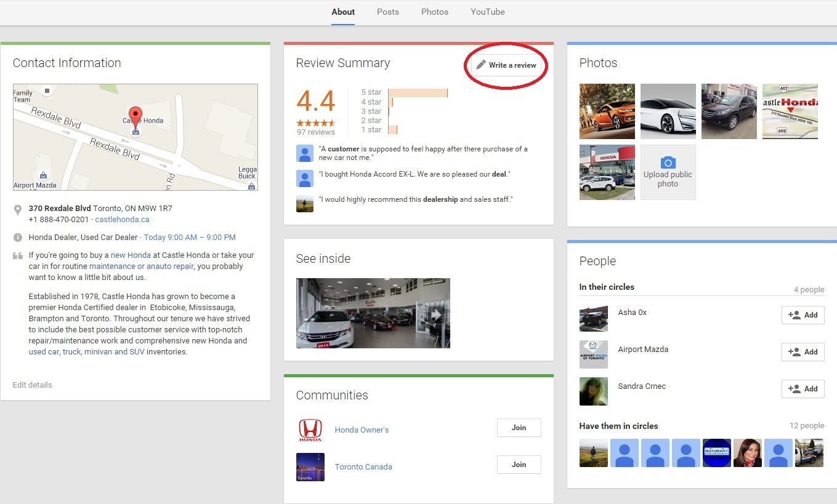Click Sandra Crnec profile picture
This screenshot has height=504, width=837.
tap(594, 391)
